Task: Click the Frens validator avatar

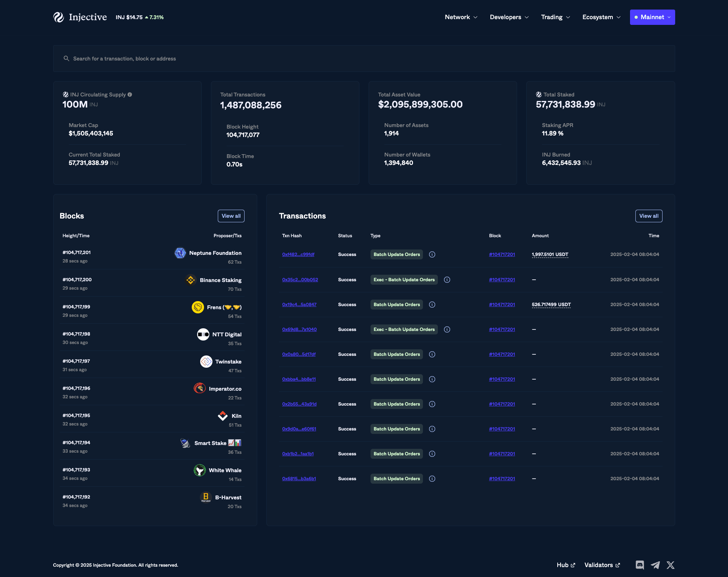Action: [x=198, y=307]
